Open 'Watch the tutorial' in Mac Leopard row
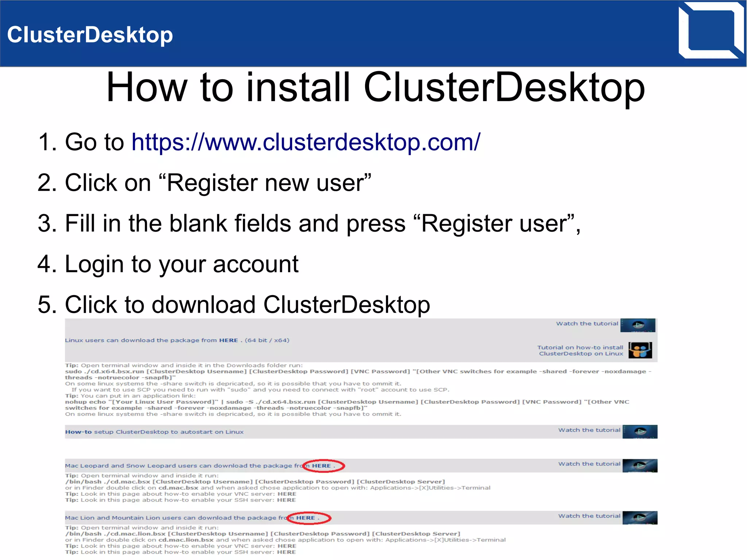747x560 pixels. point(589,464)
